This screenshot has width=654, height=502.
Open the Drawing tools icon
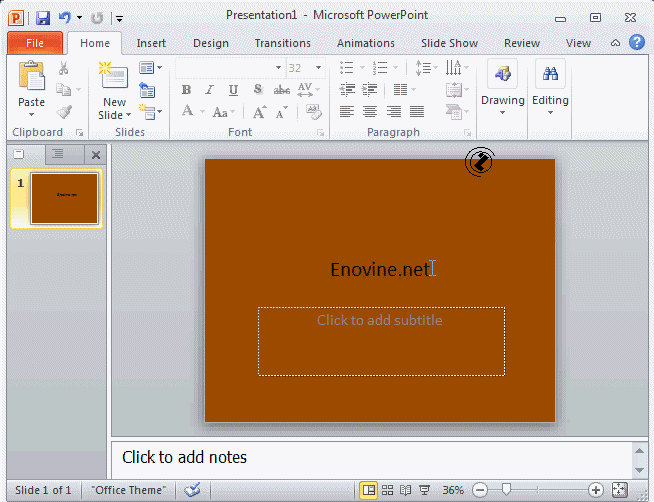pyautogui.click(x=502, y=75)
